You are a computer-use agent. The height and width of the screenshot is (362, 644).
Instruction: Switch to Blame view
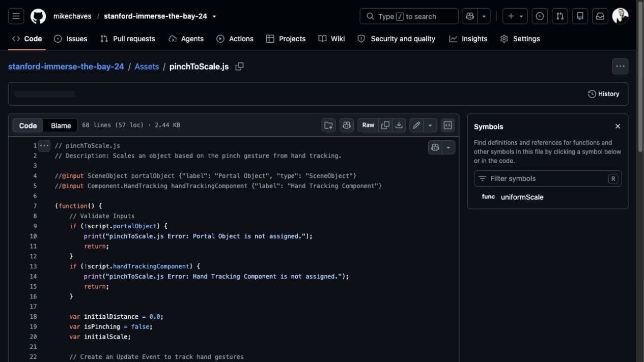61,126
